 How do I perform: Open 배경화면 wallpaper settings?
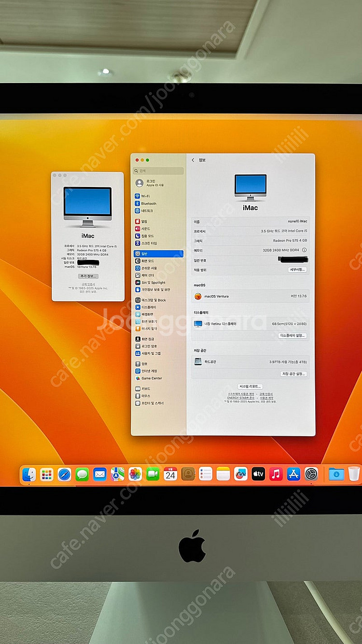[x=158, y=315]
